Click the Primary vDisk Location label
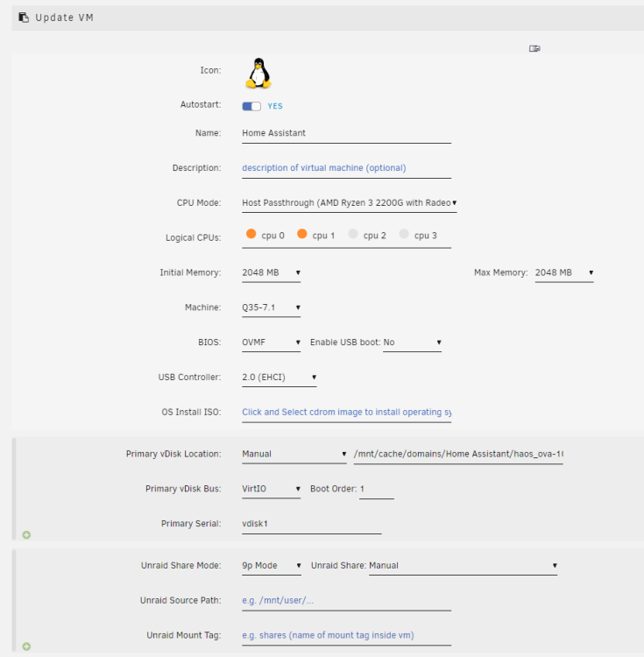This screenshot has width=644, height=657. (173, 454)
